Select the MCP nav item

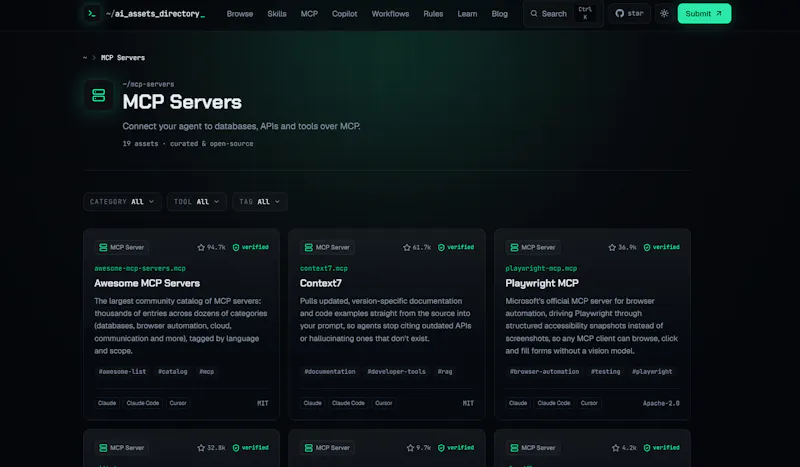click(309, 14)
